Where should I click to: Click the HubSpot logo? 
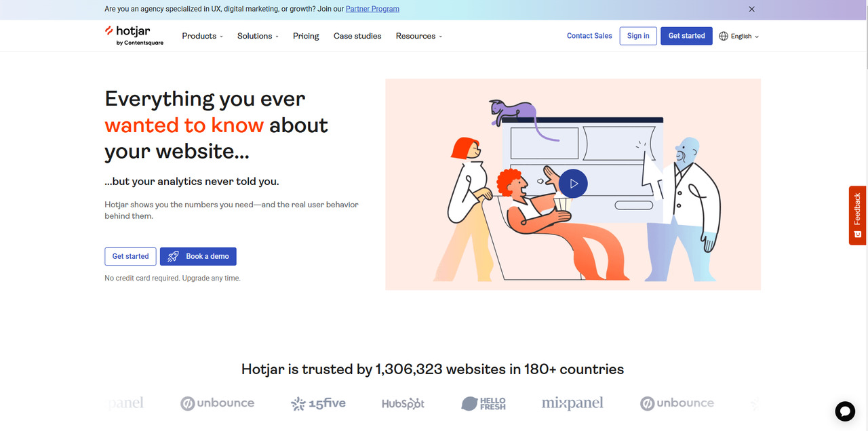tap(403, 404)
